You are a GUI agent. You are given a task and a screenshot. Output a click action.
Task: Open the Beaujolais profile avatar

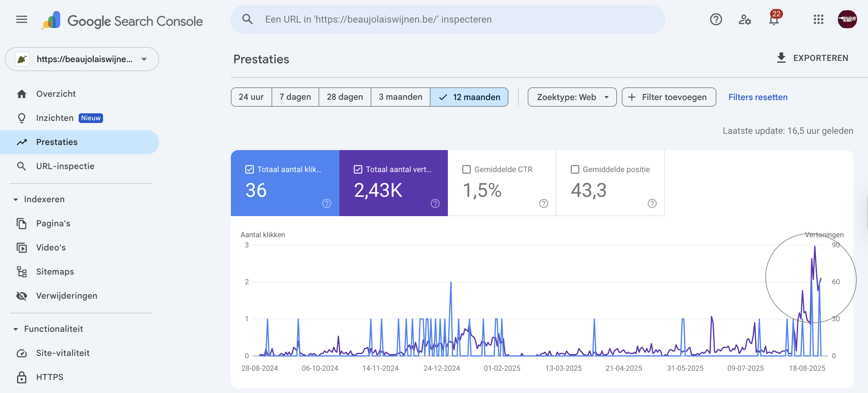(x=848, y=19)
